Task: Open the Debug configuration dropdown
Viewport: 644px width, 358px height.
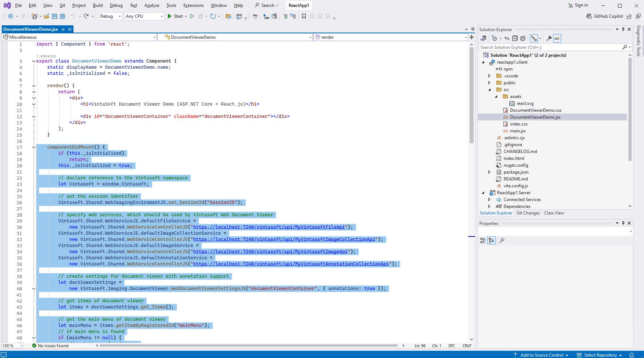Action: pos(110,16)
